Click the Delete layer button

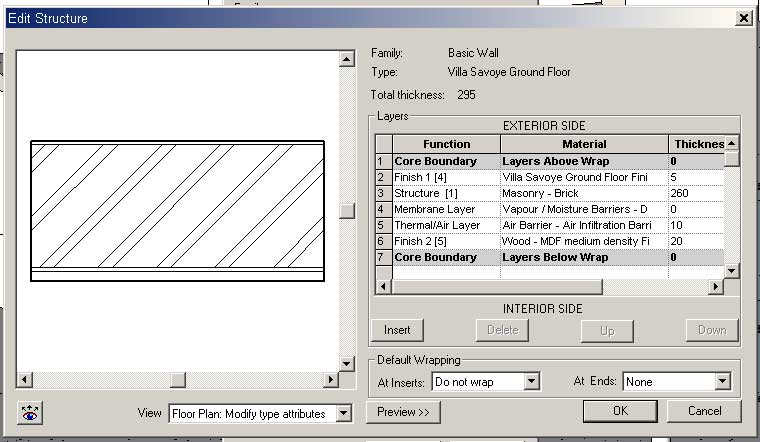[x=503, y=330]
